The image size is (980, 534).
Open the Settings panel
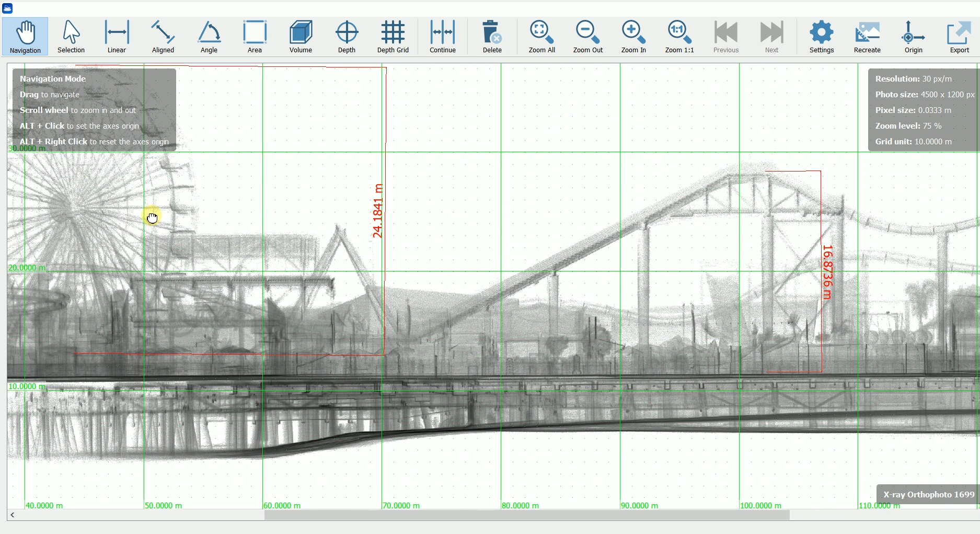821,36
